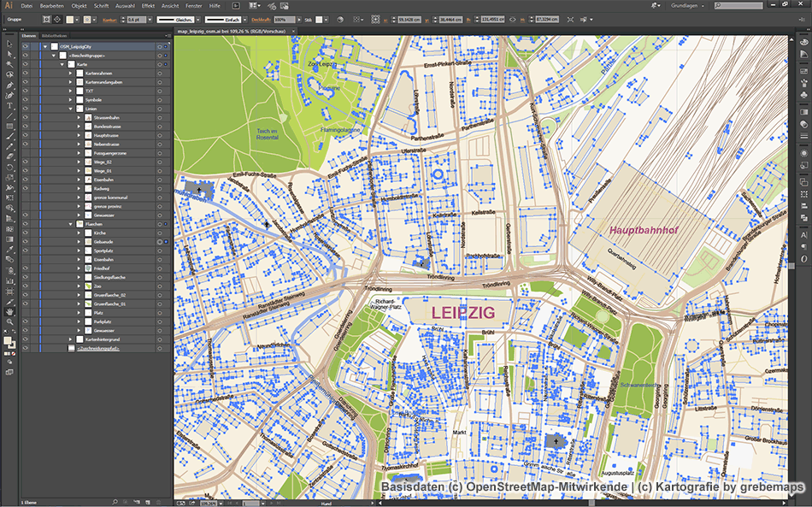Toggle visibility of the Kirche layer
The width and height of the screenshot is (812, 507).
coord(24,233)
